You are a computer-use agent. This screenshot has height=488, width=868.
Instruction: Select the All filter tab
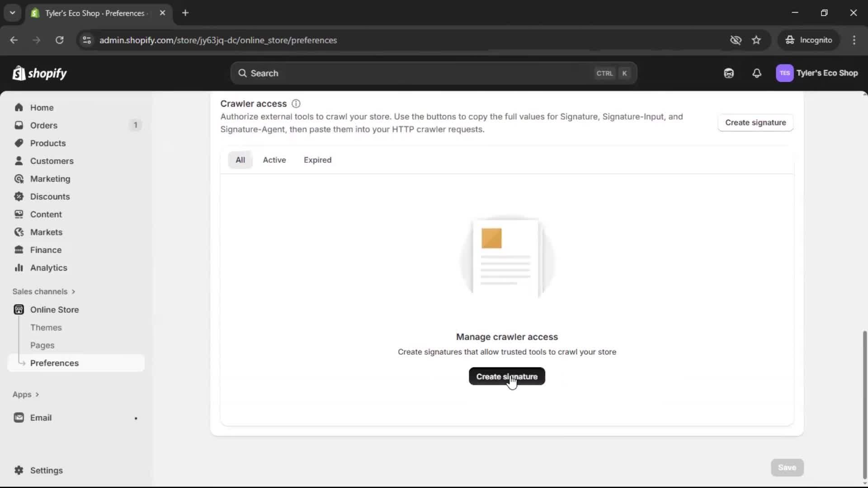click(240, 160)
